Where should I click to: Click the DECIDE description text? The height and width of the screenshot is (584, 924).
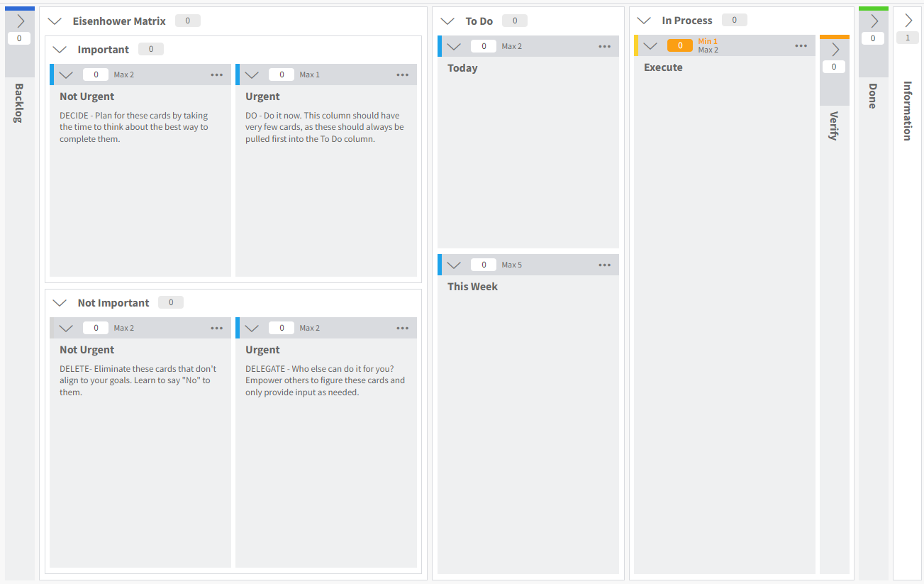(x=134, y=127)
